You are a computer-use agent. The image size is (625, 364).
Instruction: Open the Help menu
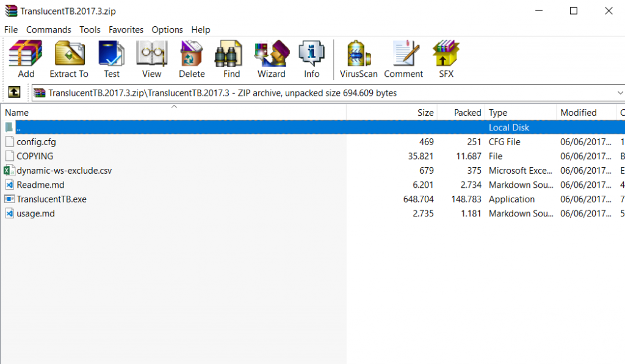(x=200, y=30)
